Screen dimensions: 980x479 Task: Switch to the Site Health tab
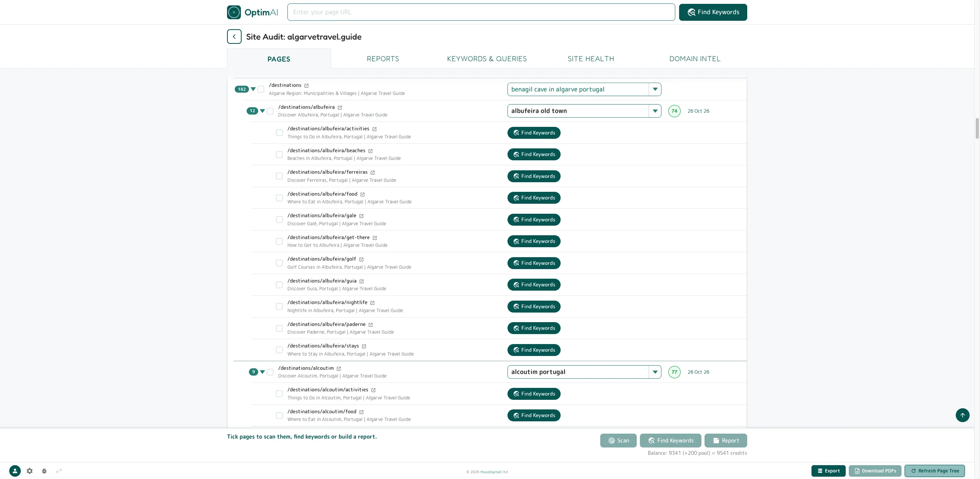coord(591,59)
